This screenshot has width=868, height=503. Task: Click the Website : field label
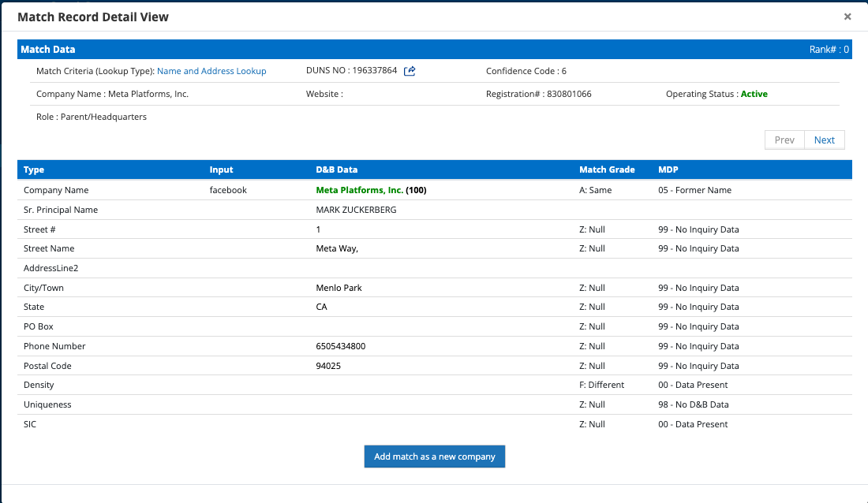click(x=324, y=94)
